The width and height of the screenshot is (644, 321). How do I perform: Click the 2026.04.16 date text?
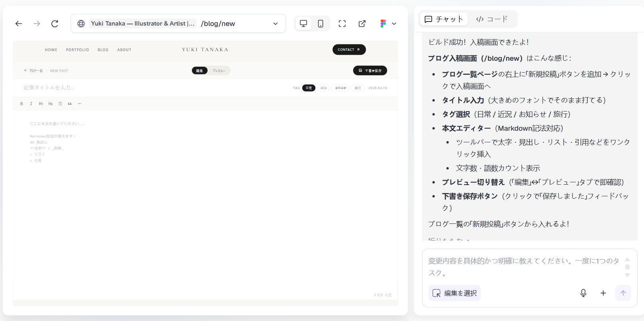point(378,88)
